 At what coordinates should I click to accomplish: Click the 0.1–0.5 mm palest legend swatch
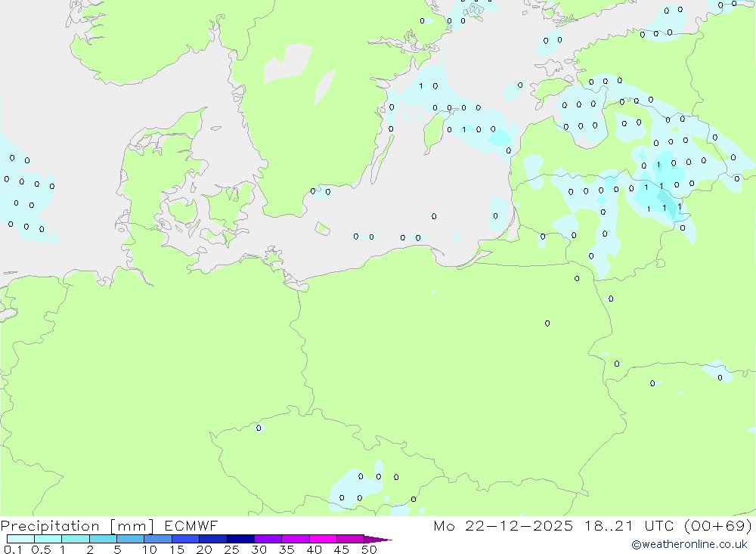(x=20, y=539)
